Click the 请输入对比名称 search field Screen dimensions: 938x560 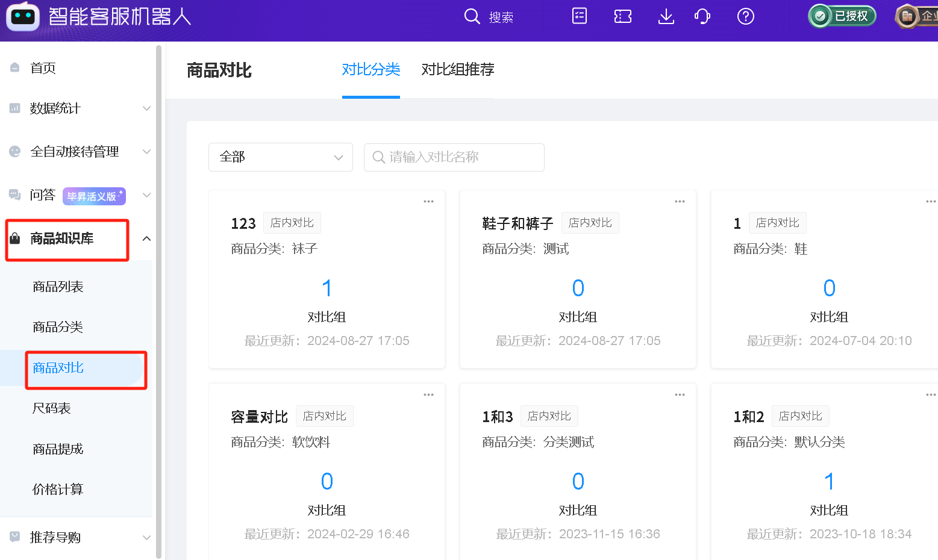pos(454,157)
